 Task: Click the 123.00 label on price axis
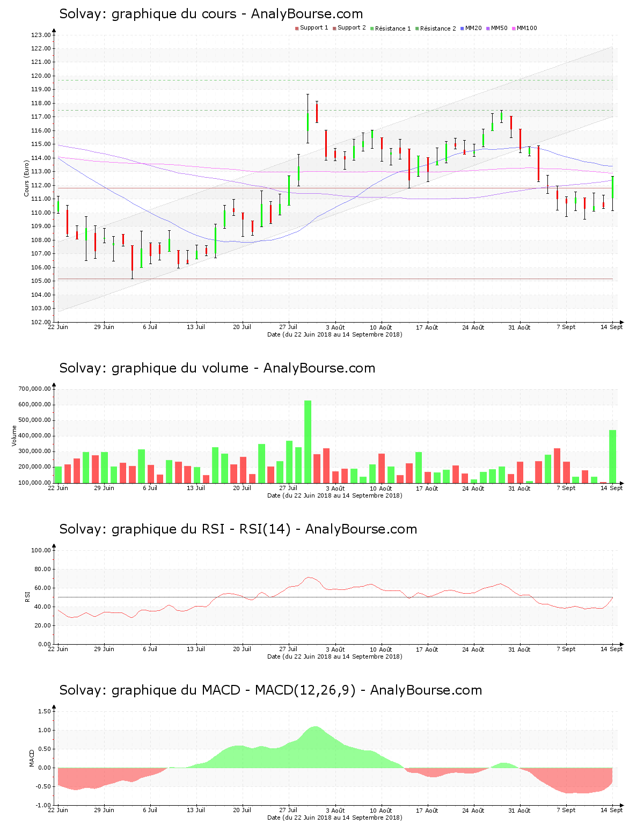click(41, 35)
